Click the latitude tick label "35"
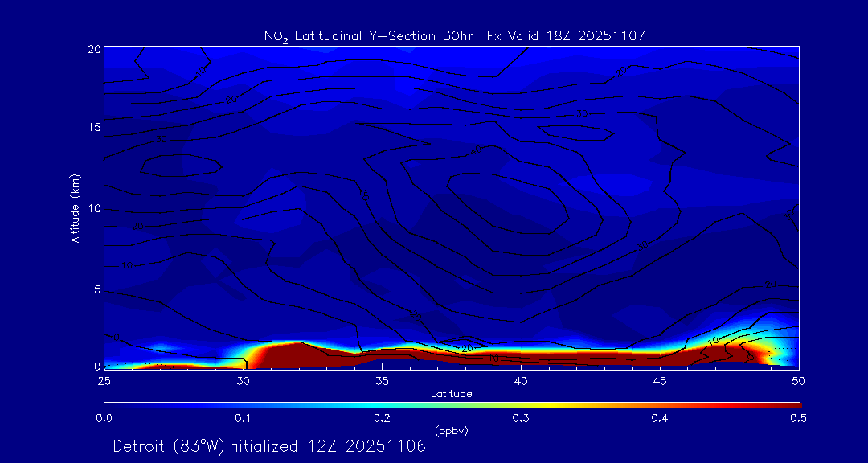The height and width of the screenshot is (463, 868). [x=382, y=380]
